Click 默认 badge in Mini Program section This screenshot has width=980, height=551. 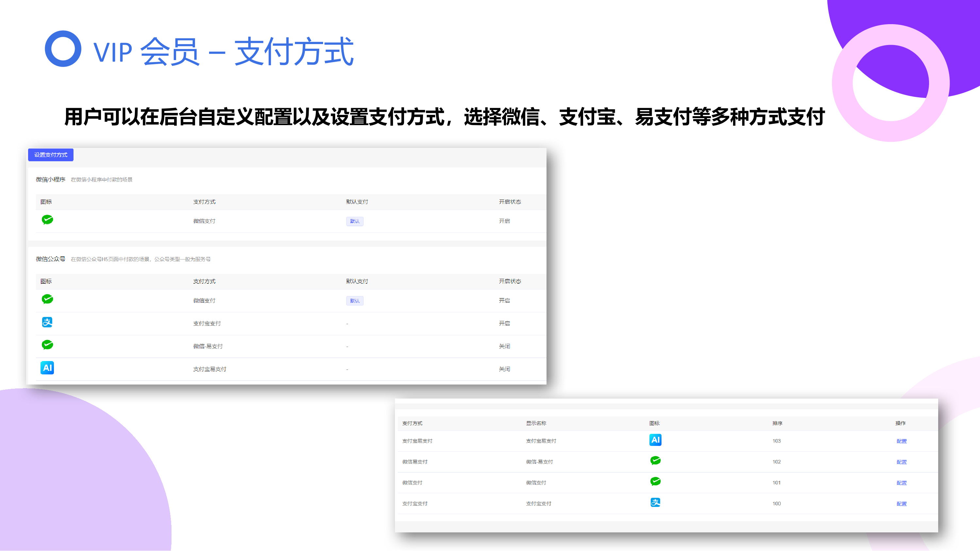[x=354, y=221]
